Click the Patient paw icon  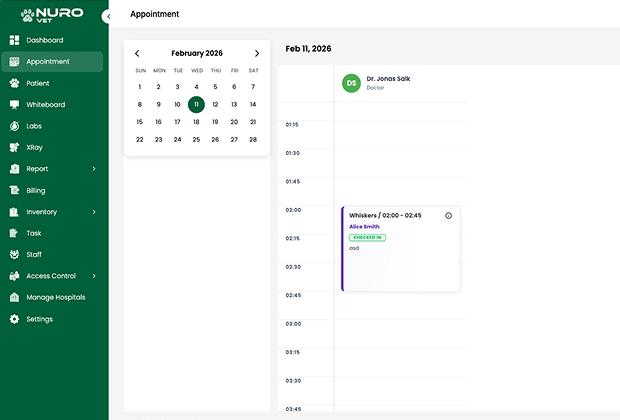click(14, 83)
